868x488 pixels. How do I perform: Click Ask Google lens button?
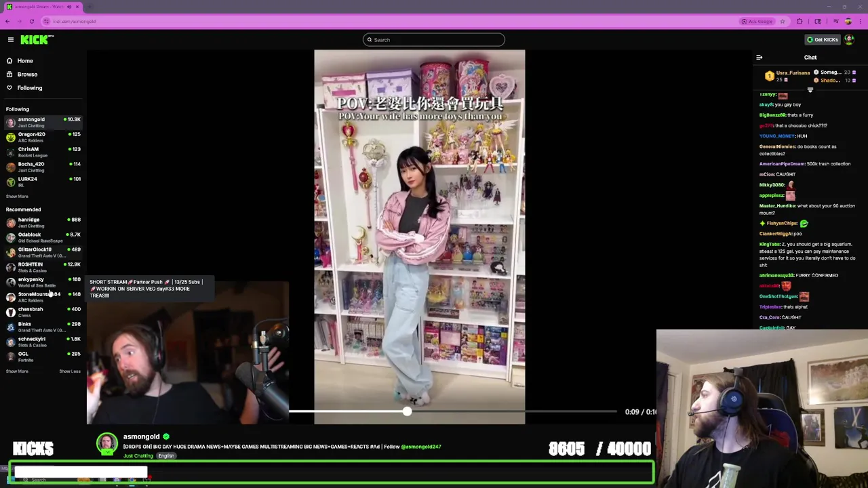[757, 21]
